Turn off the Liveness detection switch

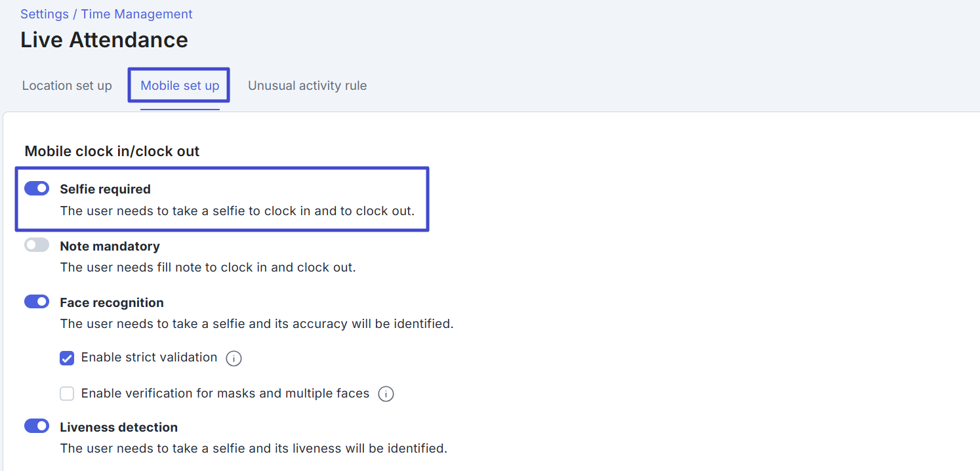click(x=37, y=426)
